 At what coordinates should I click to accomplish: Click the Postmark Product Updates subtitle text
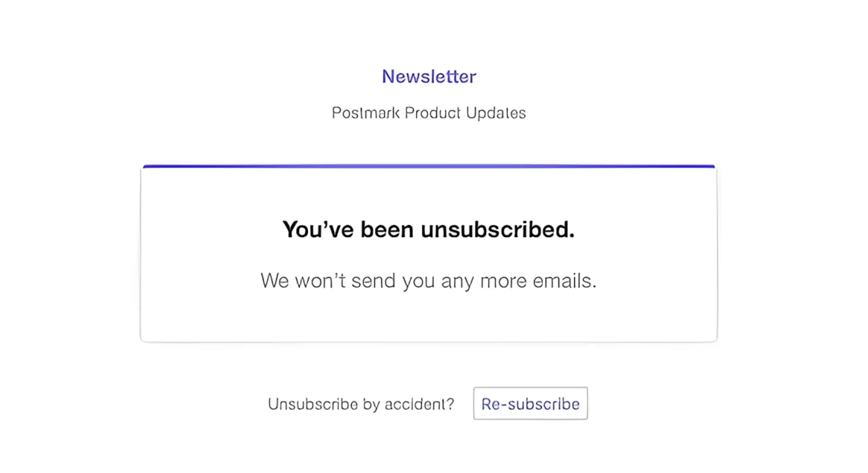point(429,113)
